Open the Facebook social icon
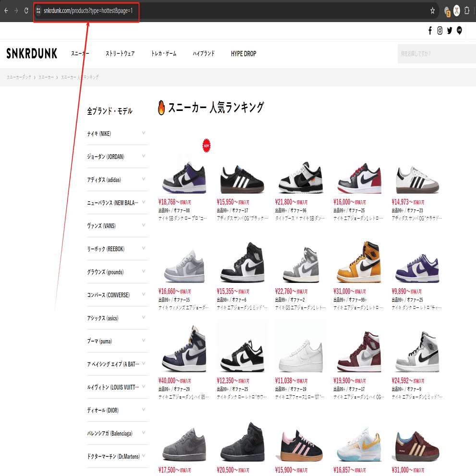 pos(430,30)
